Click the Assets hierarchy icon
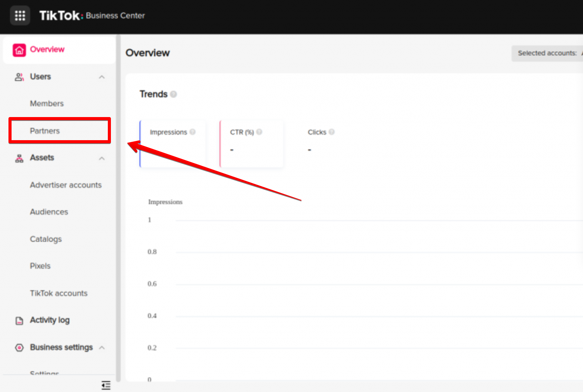The height and width of the screenshot is (392, 583). (19, 158)
